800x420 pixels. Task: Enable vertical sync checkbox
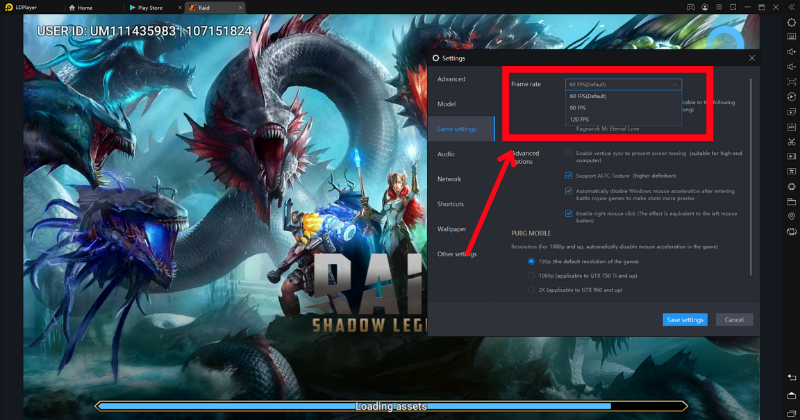(568, 153)
